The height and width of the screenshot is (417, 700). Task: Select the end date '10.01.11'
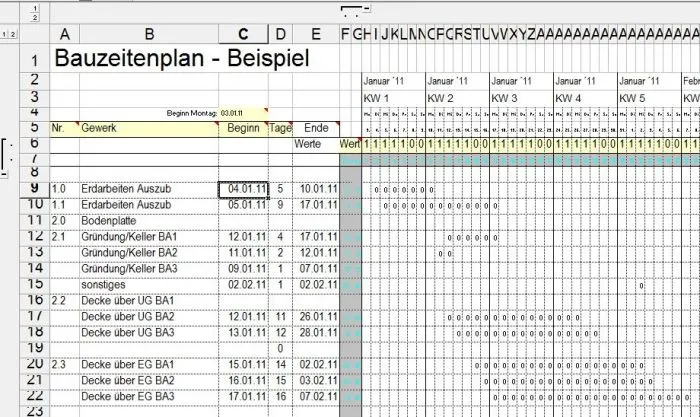coord(316,189)
